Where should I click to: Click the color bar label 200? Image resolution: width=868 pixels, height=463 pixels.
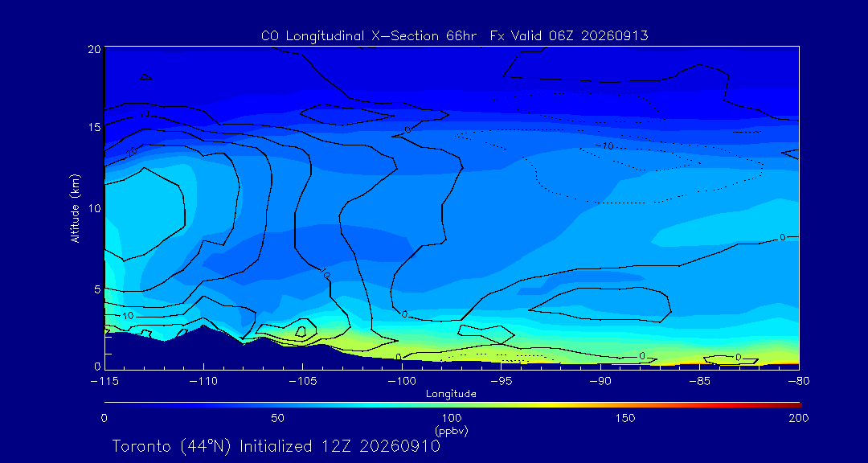coord(800,418)
